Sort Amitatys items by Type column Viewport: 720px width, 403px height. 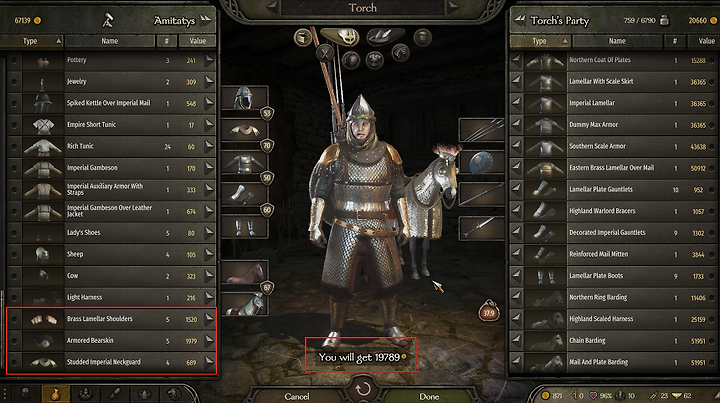pos(32,41)
